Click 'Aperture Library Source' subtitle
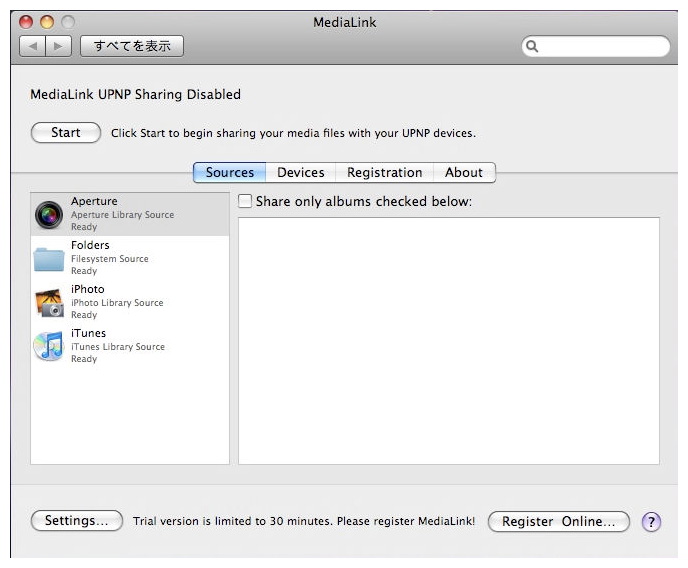The height and width of the screenshot is (568, 688). point(122,214)
